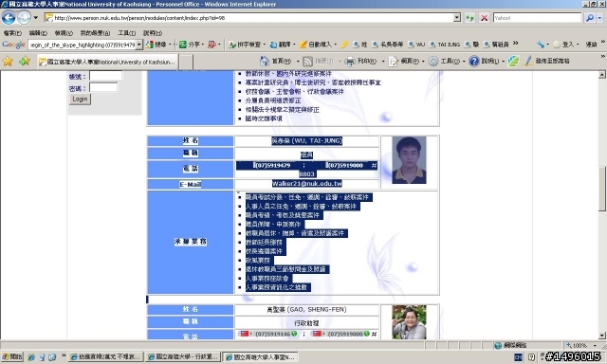The width and height of the screenshot is (607, 364).
Task: Click the blue Help 說明 question icon
Action: [474, 61]
